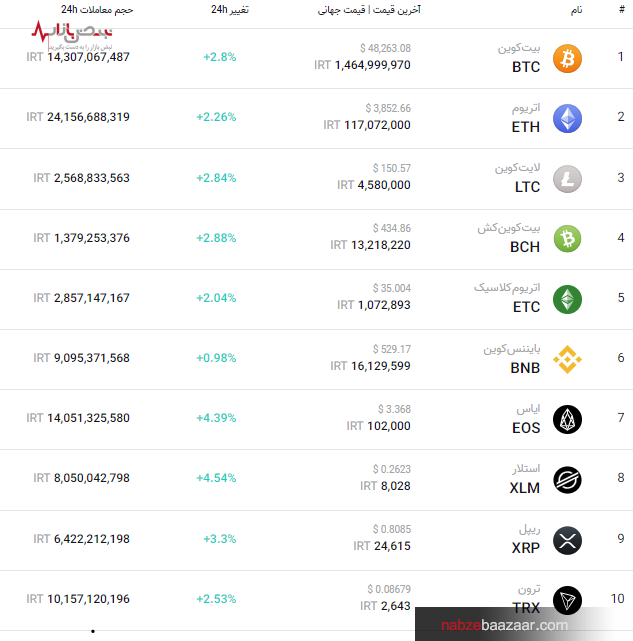
Task: Click the Ethereum blue coin icon
Action: click(567, 118)
